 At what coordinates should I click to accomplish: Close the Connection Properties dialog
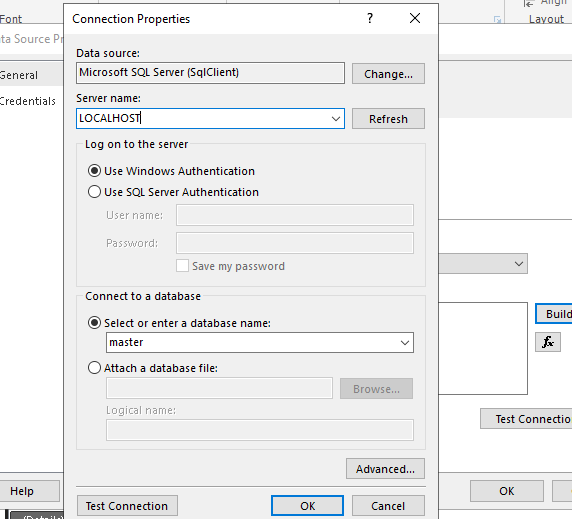click(415, 18)
